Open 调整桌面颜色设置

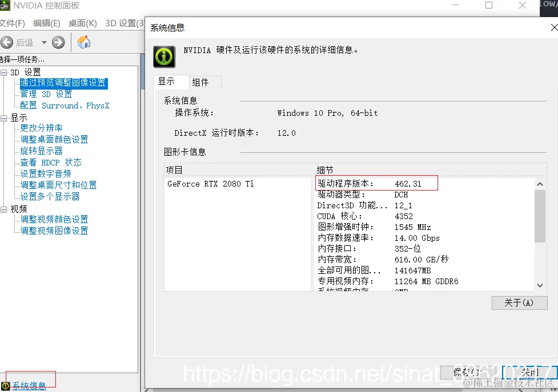tap(54, 139)
